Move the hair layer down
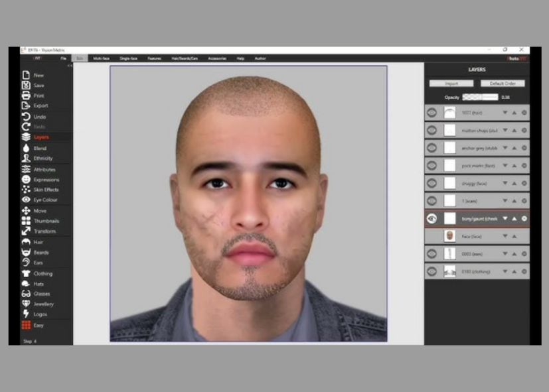 click(505, 113)
